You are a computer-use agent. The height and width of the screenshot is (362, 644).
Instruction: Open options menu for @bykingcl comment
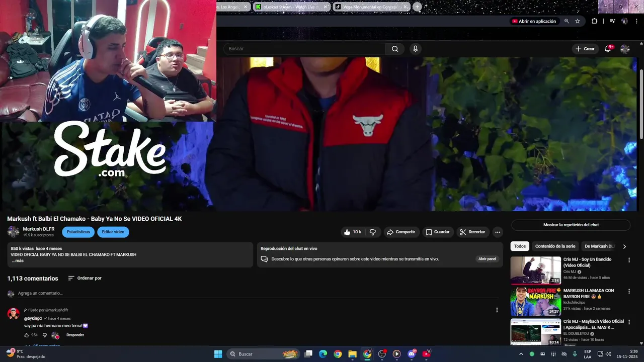point(497,310)
